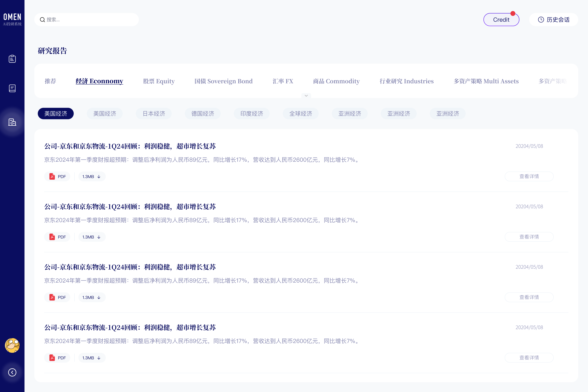Download the first report's 1.3MB file
588x392 pixels.
[x=92, y=177]
